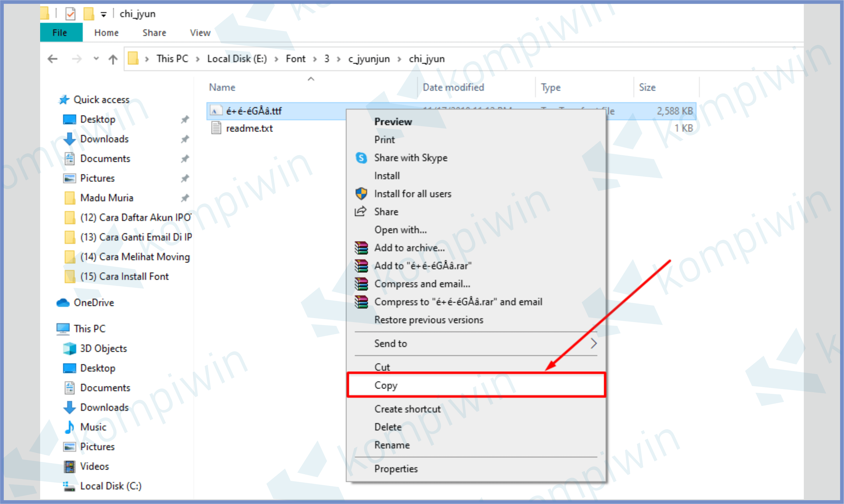
Task: Click the back navigation arrow
Action: click(x=53, y=58)
